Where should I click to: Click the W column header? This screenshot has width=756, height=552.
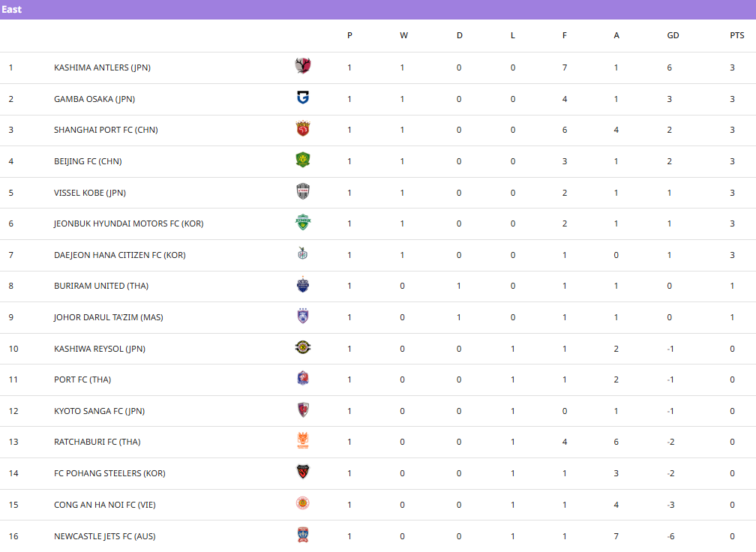click(404, 35)
